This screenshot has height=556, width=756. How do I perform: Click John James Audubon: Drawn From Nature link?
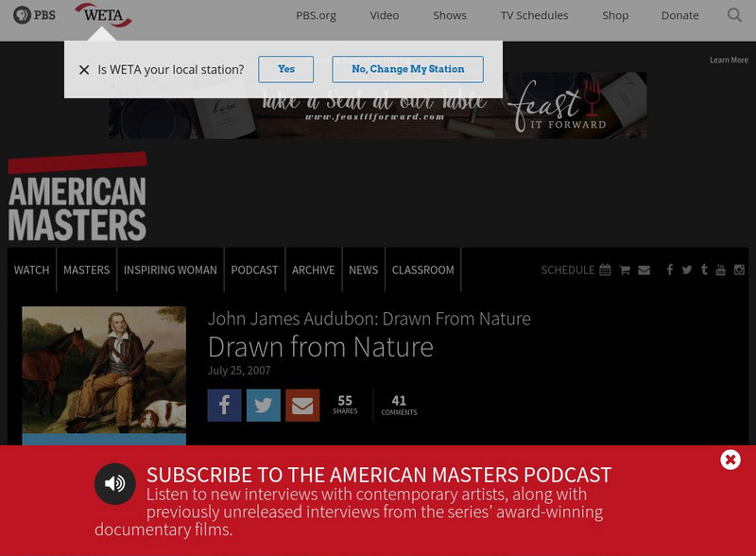click(369, 319)
